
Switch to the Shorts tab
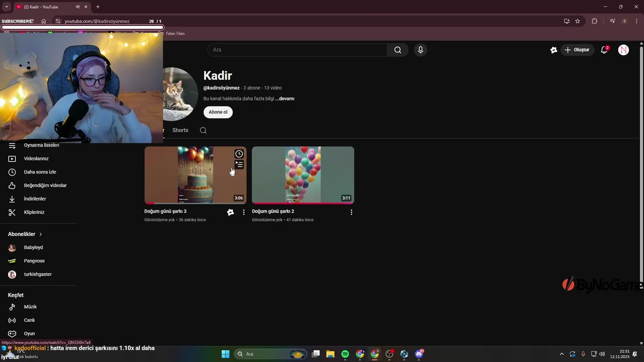180,130
